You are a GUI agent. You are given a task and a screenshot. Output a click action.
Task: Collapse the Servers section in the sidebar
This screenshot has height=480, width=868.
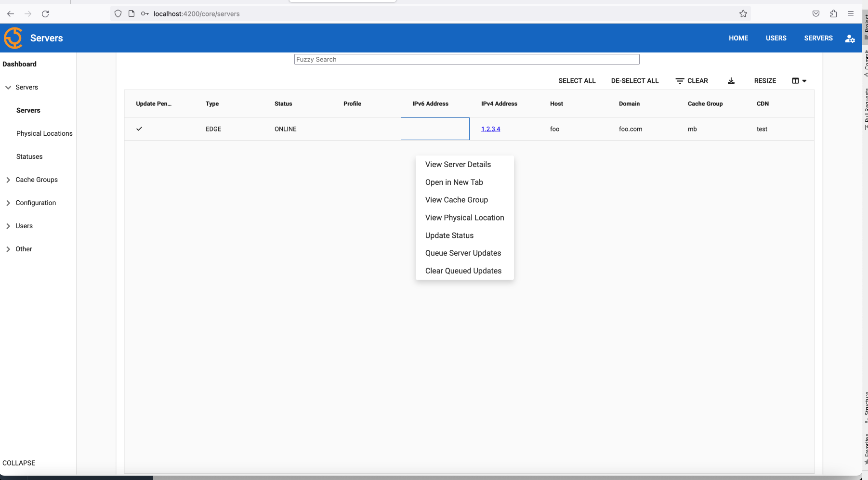click(8, 87)
